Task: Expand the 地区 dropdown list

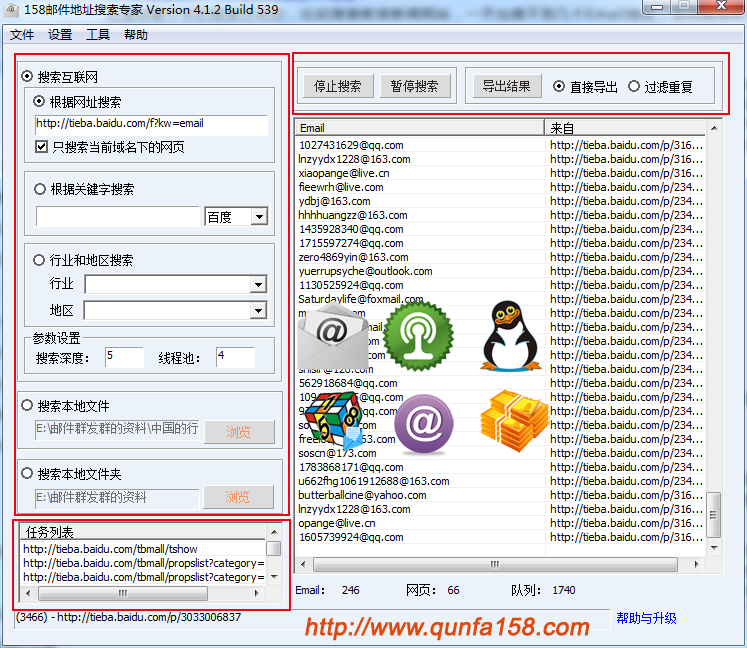Action: click(x=258, y=311)
